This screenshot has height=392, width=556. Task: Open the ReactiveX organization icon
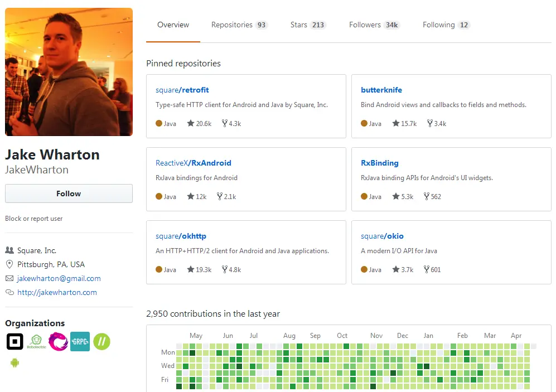58,342
